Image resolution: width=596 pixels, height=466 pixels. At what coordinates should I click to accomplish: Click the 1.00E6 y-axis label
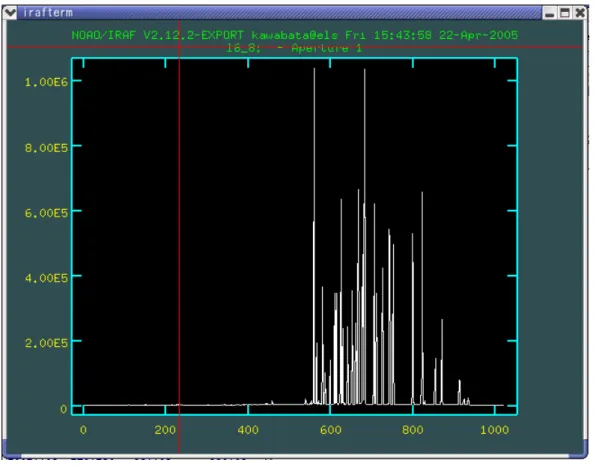click(x=46, y=82)
